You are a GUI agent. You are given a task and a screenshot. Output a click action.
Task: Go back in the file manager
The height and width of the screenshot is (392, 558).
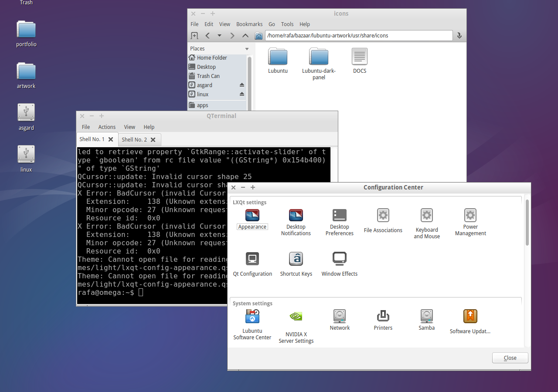208,35
